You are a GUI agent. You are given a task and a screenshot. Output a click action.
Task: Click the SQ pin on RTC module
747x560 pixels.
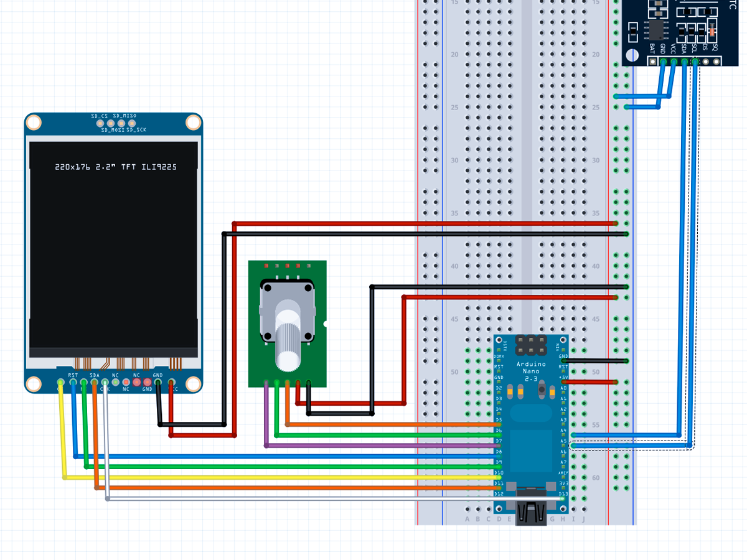(715, 62)
